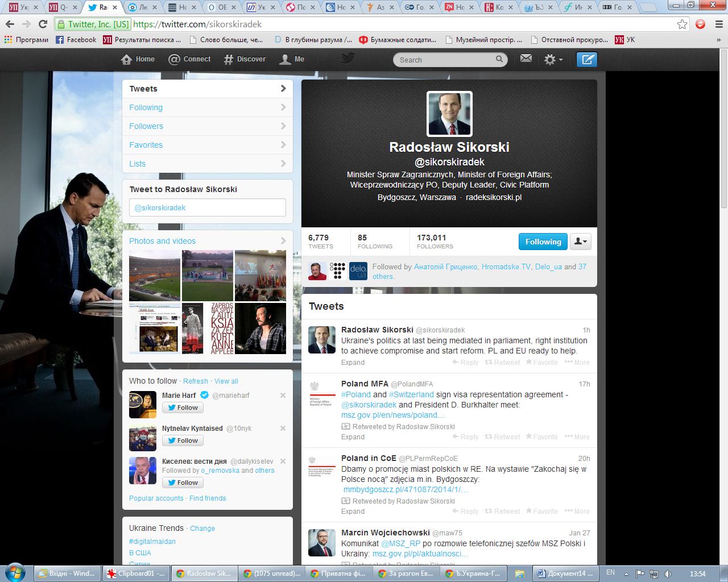
Task: Reload the page using the refresh icon
Action: tap(43, 24)
